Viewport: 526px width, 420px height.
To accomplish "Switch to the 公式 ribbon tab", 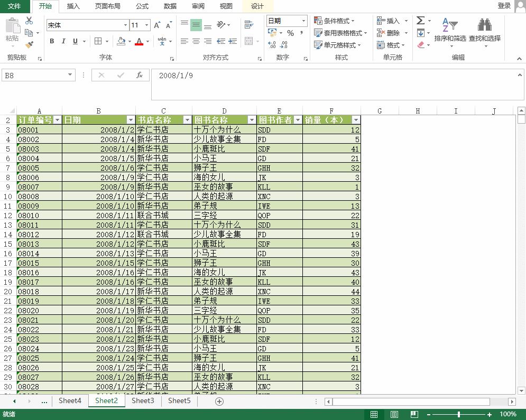I will 142,6.
